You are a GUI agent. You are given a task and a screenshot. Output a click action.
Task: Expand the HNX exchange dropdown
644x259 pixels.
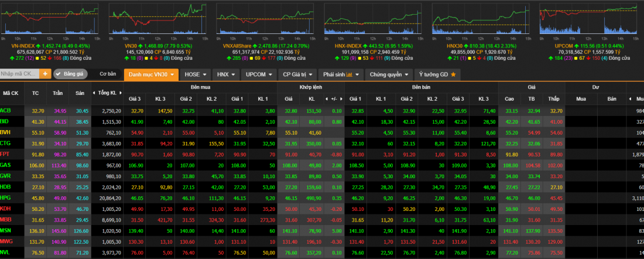coord(226,74)
